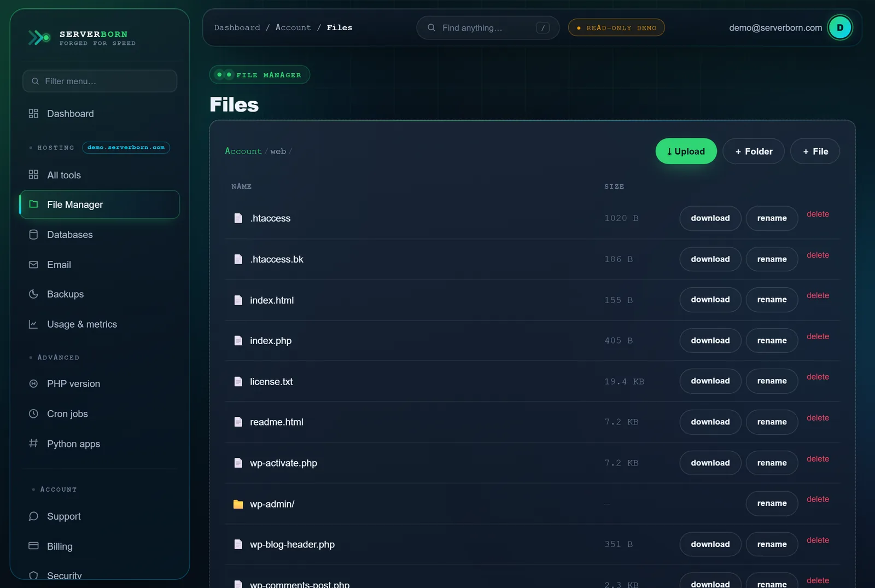
Task: Click the yellow folder icon for wp-admin
Action: tap(238, 504)
